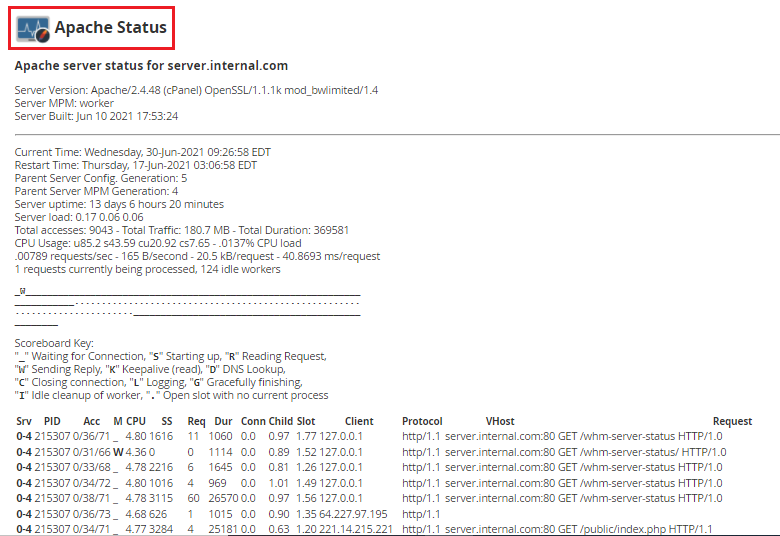Click the SS value 2216
Screen dimensions: 780x536
(161, 467)
